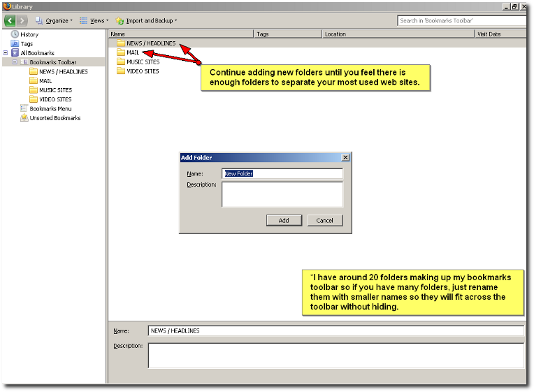Click the Add button in the dialog

(284, 221)
